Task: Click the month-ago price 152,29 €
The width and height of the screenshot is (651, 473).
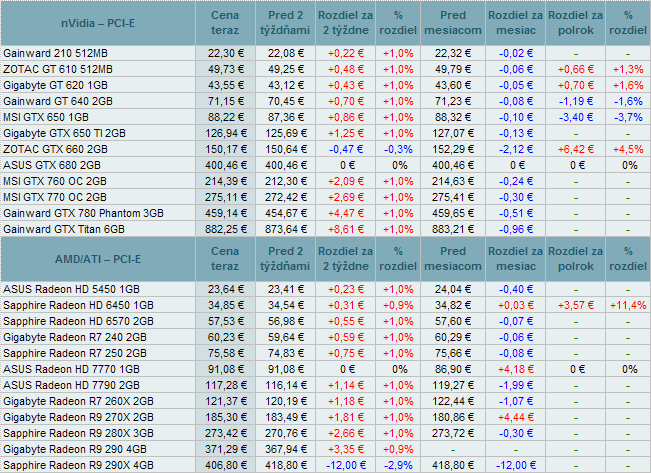Action: tap(453, 149)
